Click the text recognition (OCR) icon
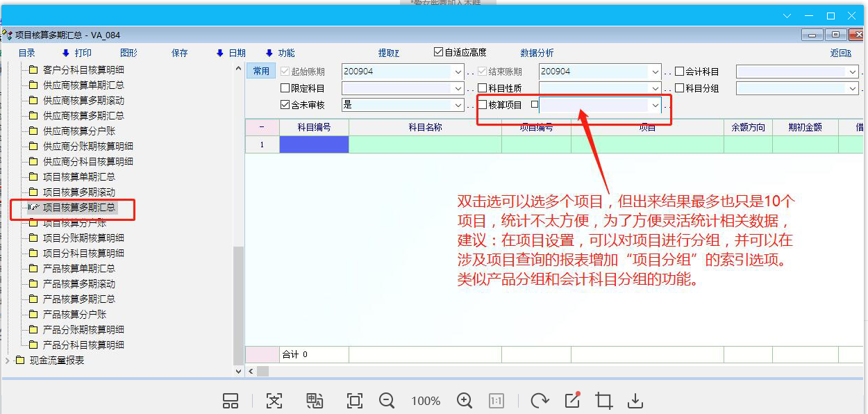Image resolution: width=868 pixels, height=414 pixels. (x=275, y=401)
